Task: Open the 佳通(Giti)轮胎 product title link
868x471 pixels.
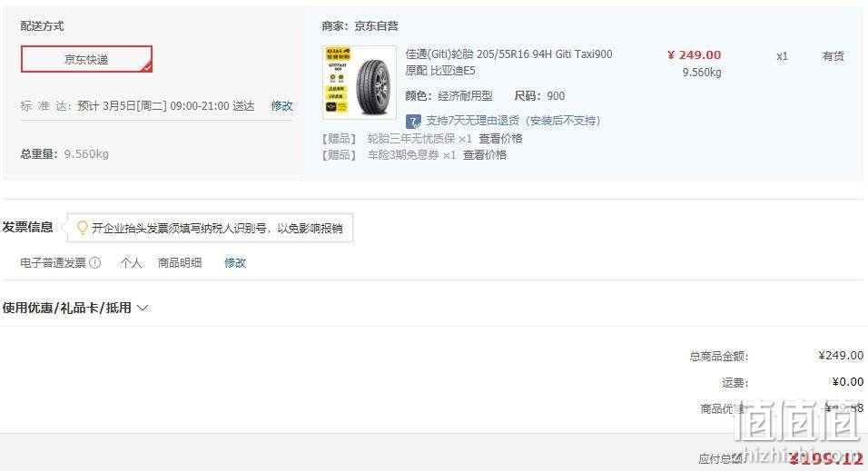Action: (x=508, y=62)
